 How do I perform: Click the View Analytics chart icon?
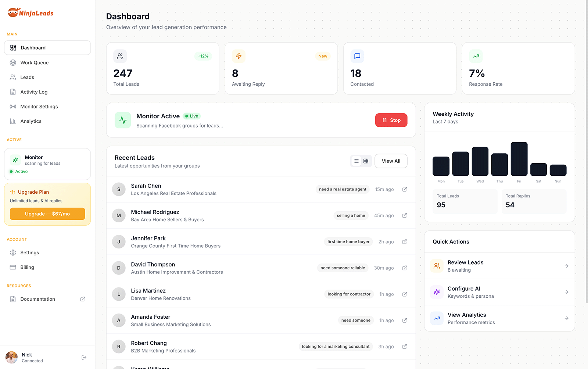click(x=437, y=318)
